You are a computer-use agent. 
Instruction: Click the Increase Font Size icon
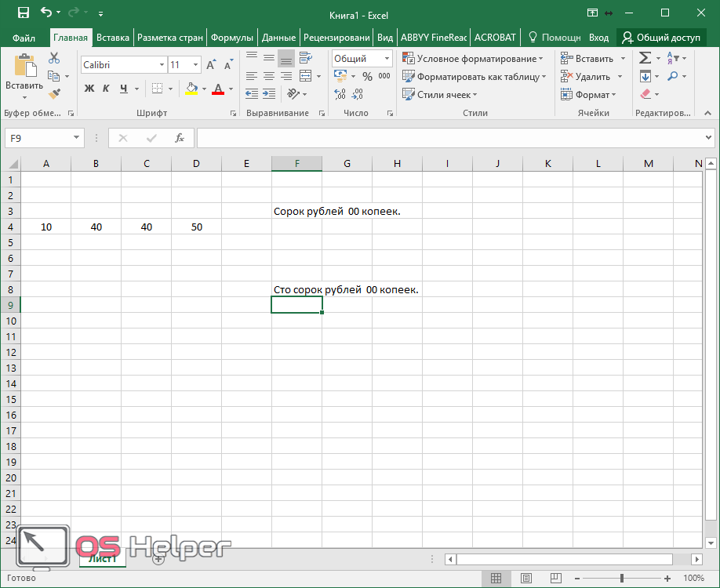[x=211, y=65]
